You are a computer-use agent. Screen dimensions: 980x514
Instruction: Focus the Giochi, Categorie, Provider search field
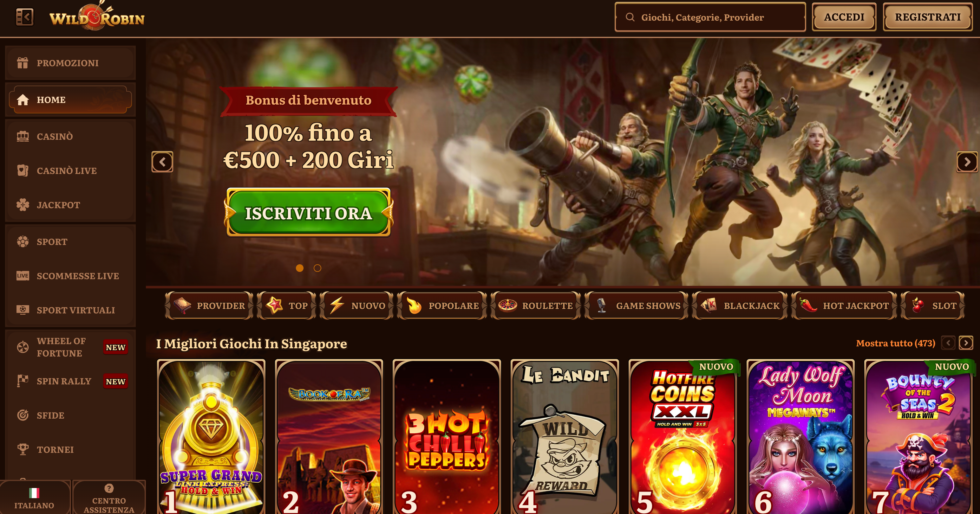(x=710, y=17)
